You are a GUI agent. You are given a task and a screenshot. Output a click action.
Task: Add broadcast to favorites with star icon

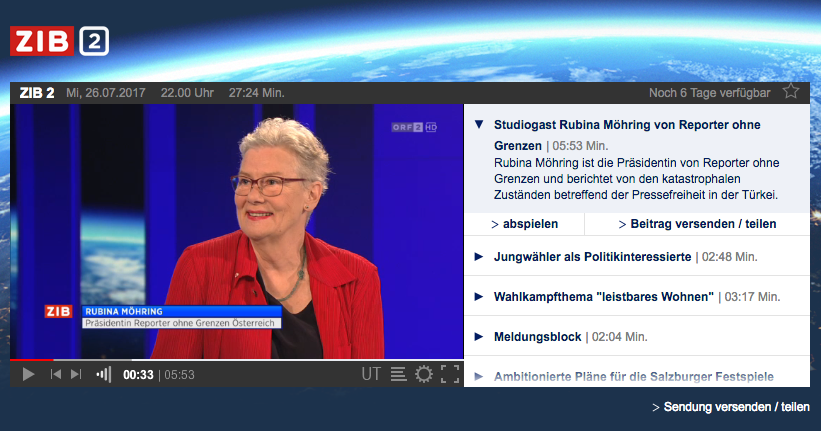click(x=791, y=92)
